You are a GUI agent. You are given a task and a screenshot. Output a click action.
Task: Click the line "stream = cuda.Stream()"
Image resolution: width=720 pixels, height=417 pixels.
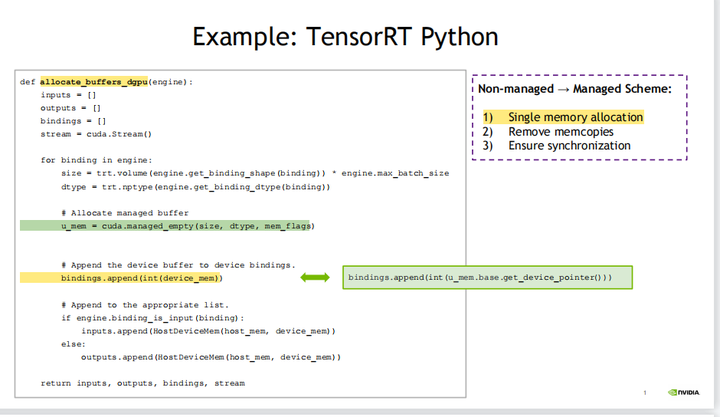(96, 134)
